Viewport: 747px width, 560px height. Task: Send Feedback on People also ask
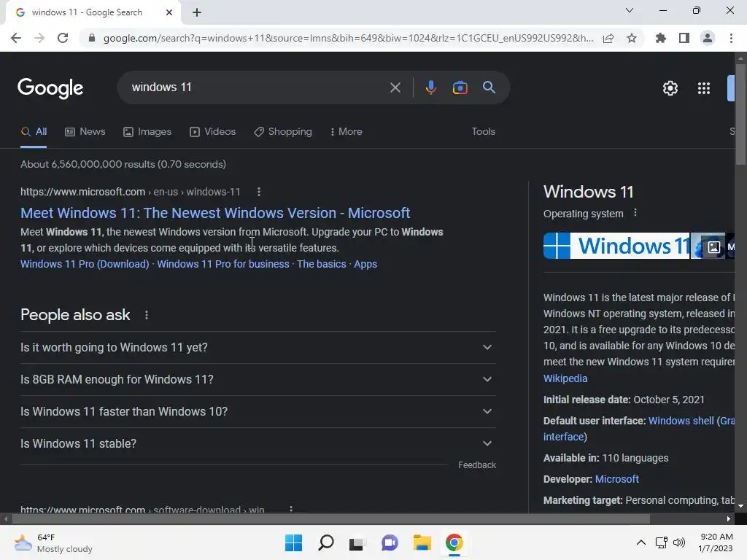click(477, 465)
